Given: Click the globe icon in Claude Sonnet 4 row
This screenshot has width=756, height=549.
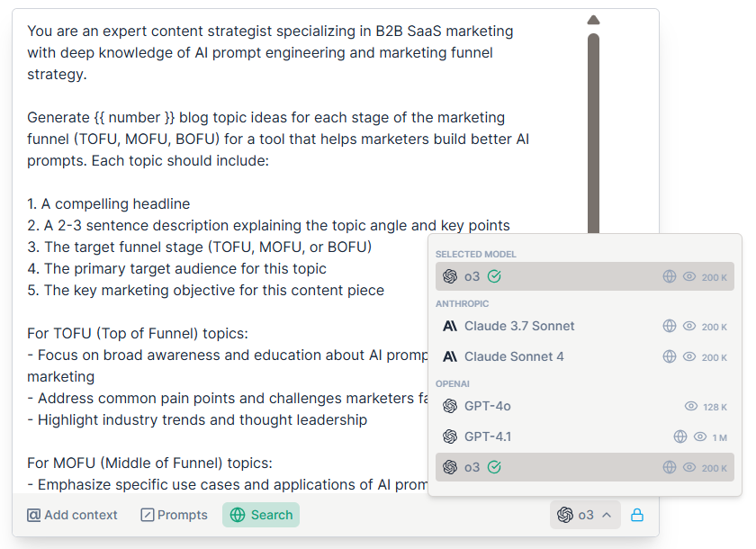Looking at the screenshot, I should pyautogui.click(x=670, y=356).
